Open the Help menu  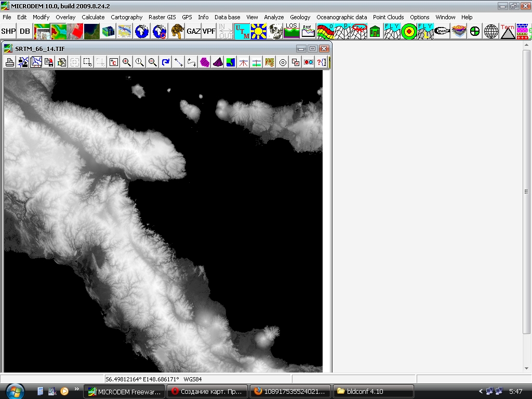(467, 17)
